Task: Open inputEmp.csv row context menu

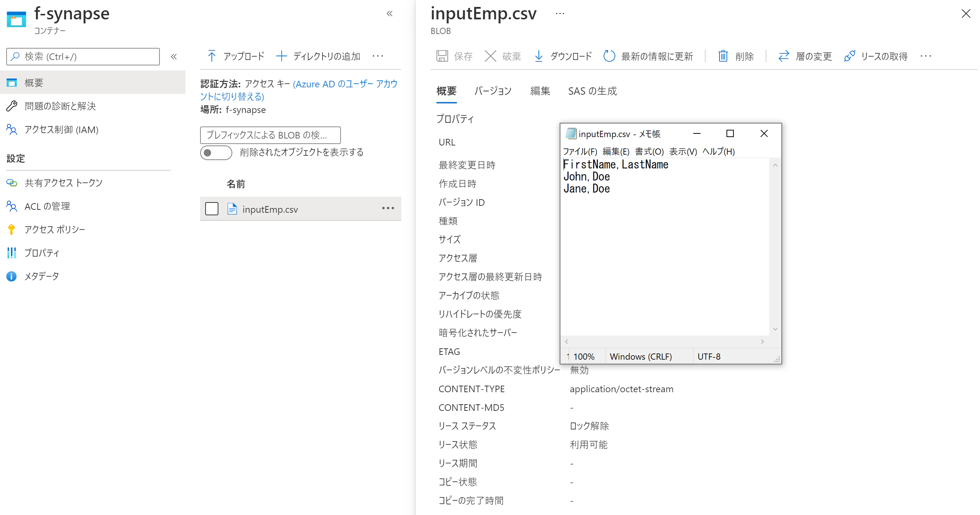Action: [388, 208]
